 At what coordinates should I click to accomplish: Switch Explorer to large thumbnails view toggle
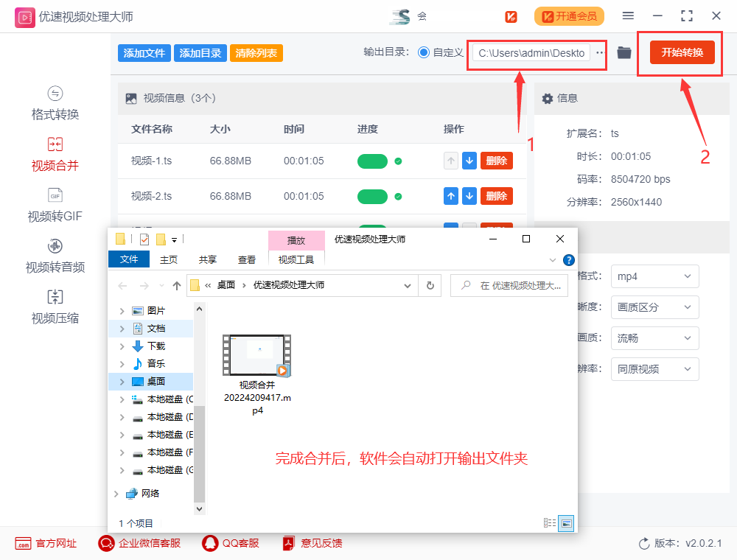click(565, 522)
